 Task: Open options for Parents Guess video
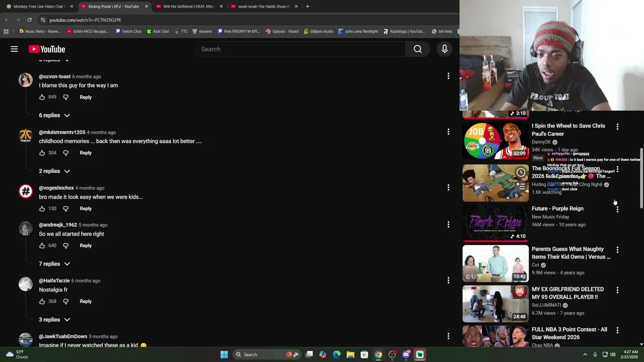617,250
